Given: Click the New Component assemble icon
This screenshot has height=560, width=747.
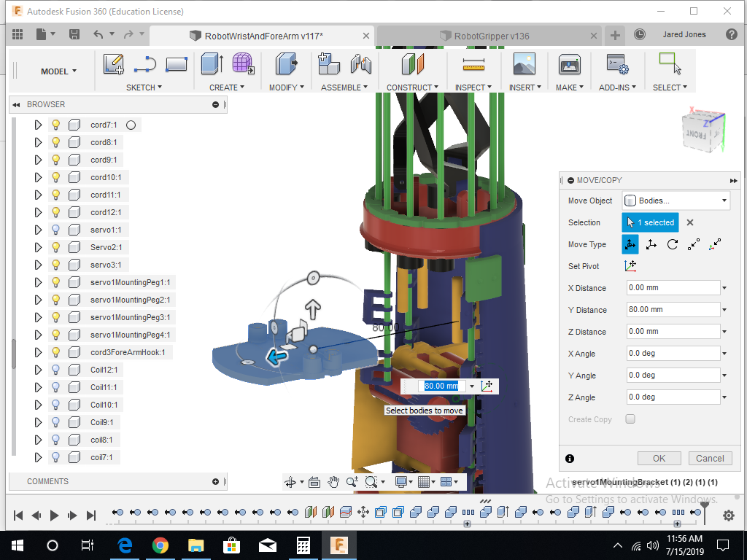Looking at the screenshot, I should click(329, 64).
